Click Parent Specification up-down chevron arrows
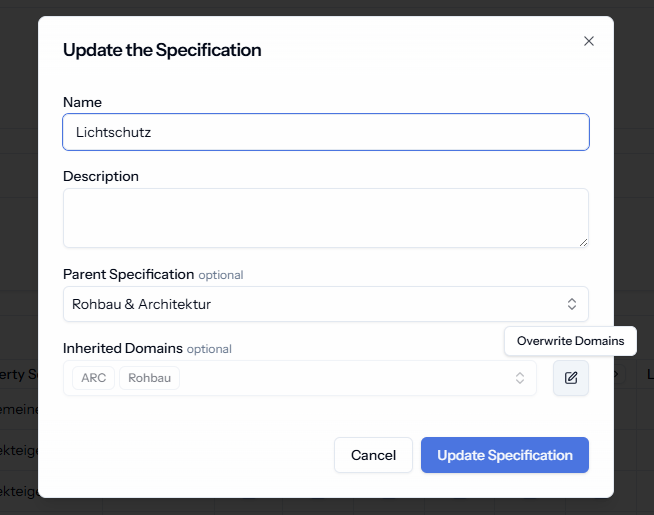654x515 pixels. (x=571, y=304)
